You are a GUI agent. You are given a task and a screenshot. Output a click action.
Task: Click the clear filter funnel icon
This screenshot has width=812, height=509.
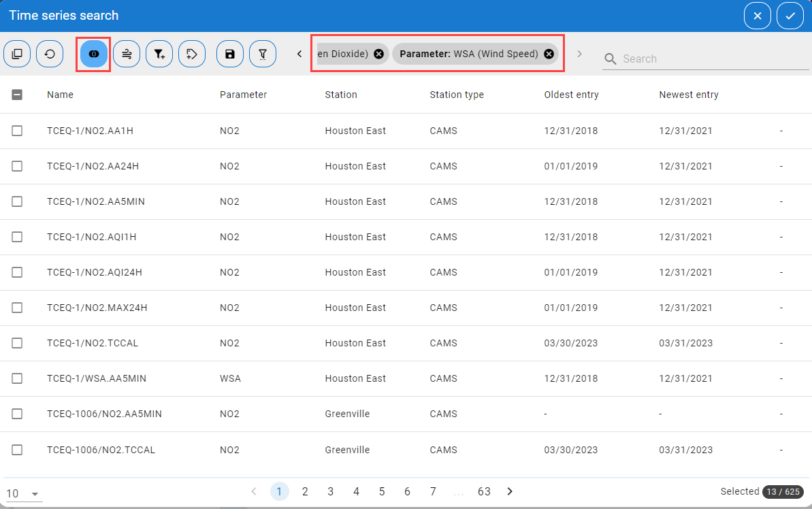click(263, 54)
